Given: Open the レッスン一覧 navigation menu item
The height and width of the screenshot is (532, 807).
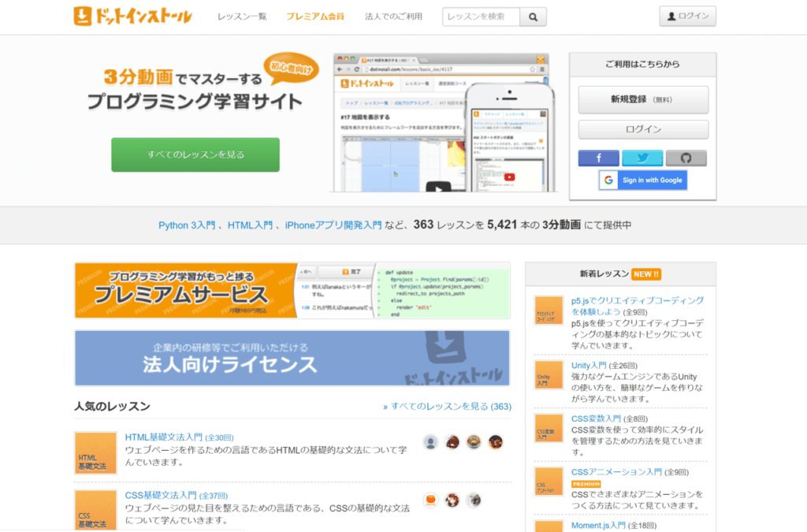Looking at the screenshot, I should tap(242, 17).
